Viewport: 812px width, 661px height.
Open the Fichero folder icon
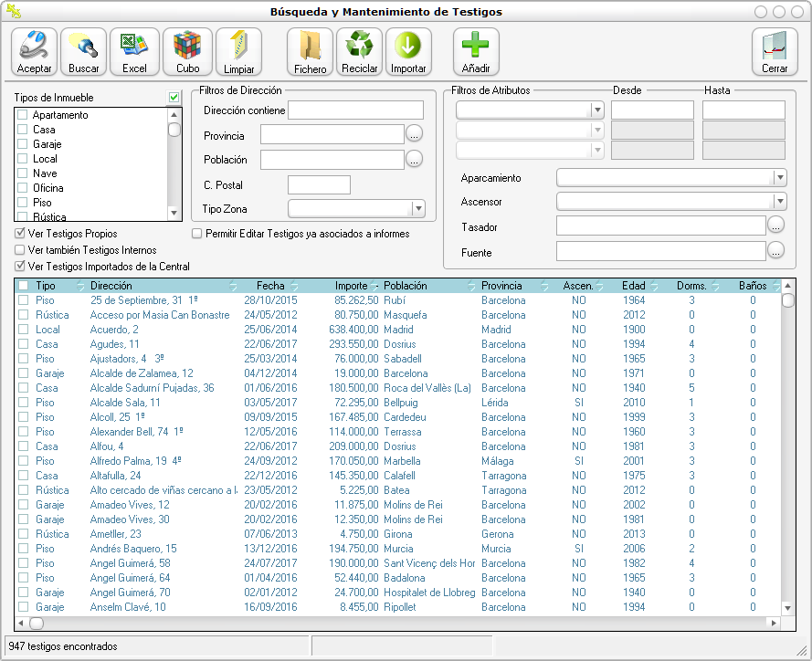pyautogui.click(x=311, y=51)
